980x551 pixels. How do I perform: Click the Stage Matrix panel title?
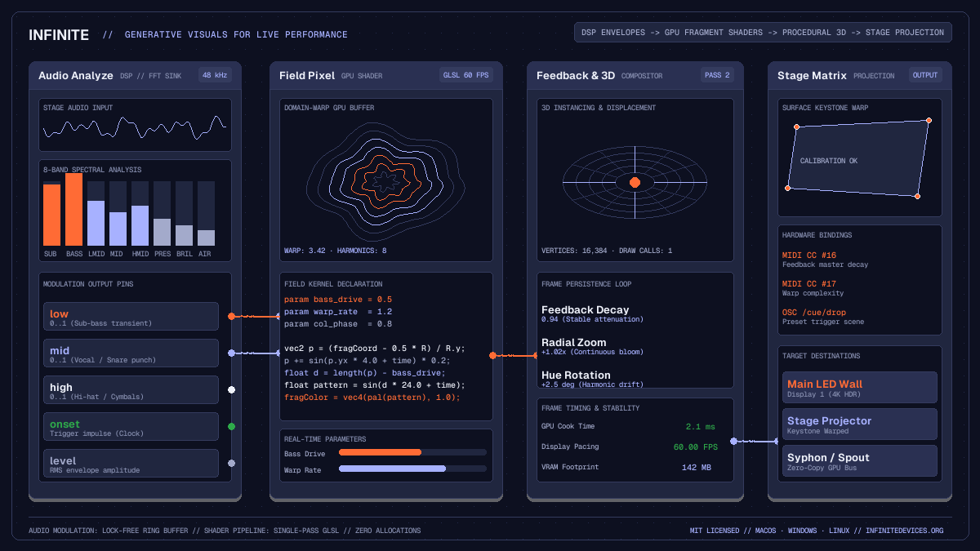(812, 75)
